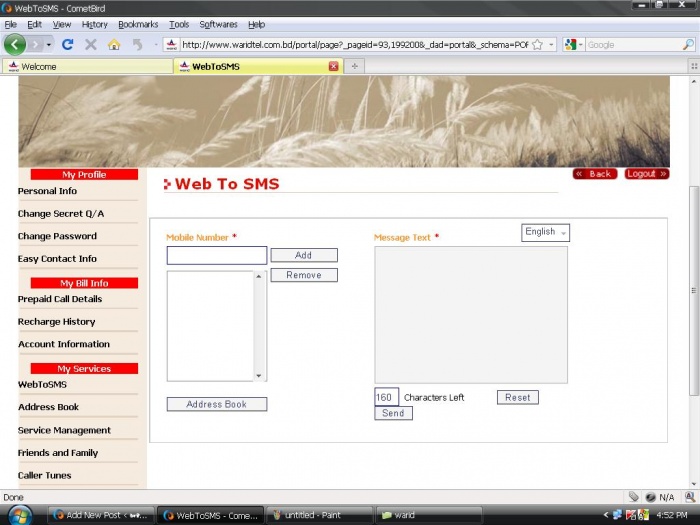Open WebToSMS sidebar link

click(x=42, y=384)
